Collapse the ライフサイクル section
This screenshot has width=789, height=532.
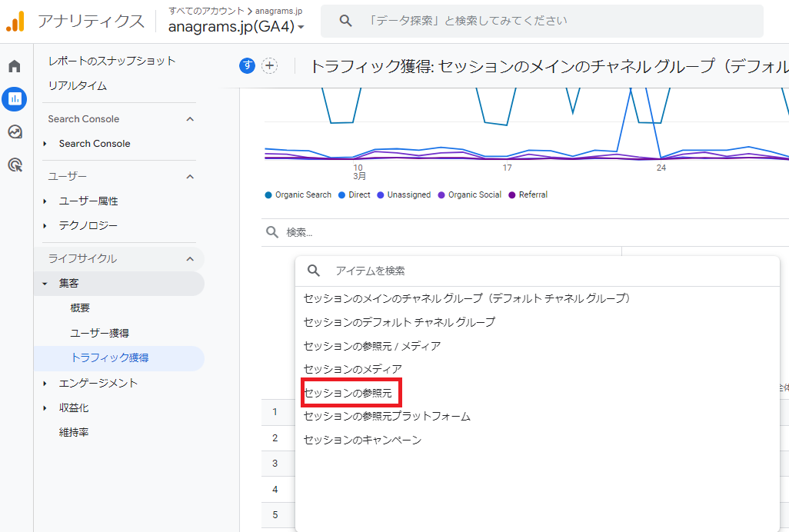[190, 259]
